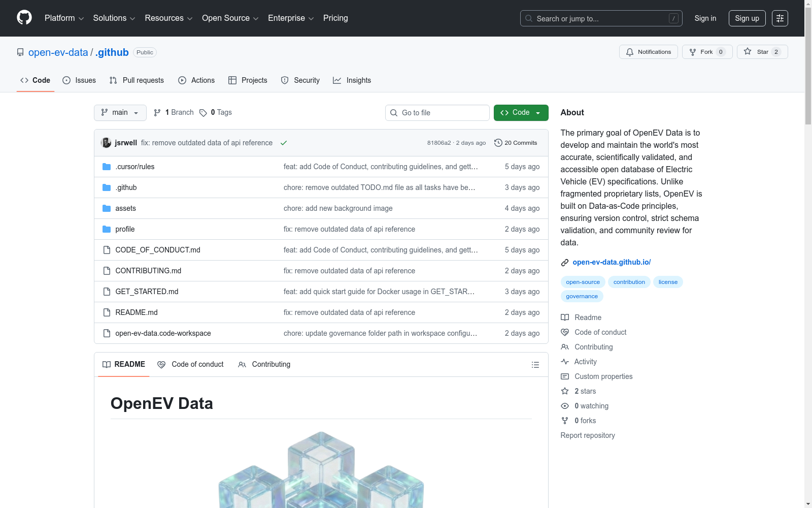The image size is (812, 508).
Task: Open commit hash 81806a2
Action: (x=439, y=143)
